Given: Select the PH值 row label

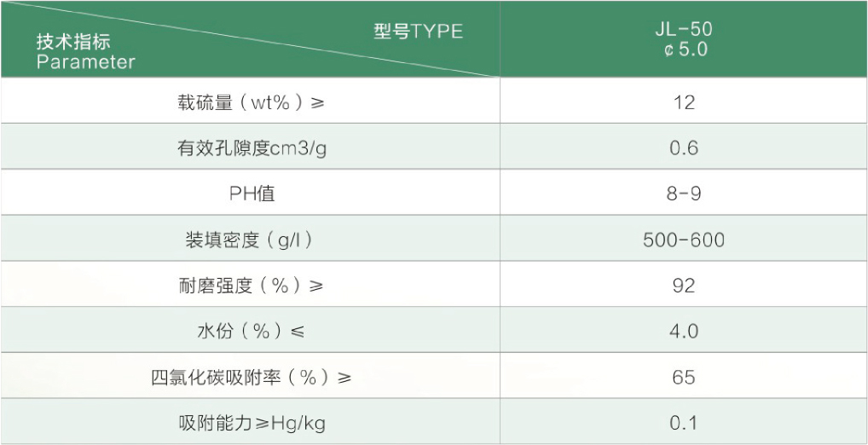Looking at the screenshot, I should pyautogui.click(x=252, y=194).
